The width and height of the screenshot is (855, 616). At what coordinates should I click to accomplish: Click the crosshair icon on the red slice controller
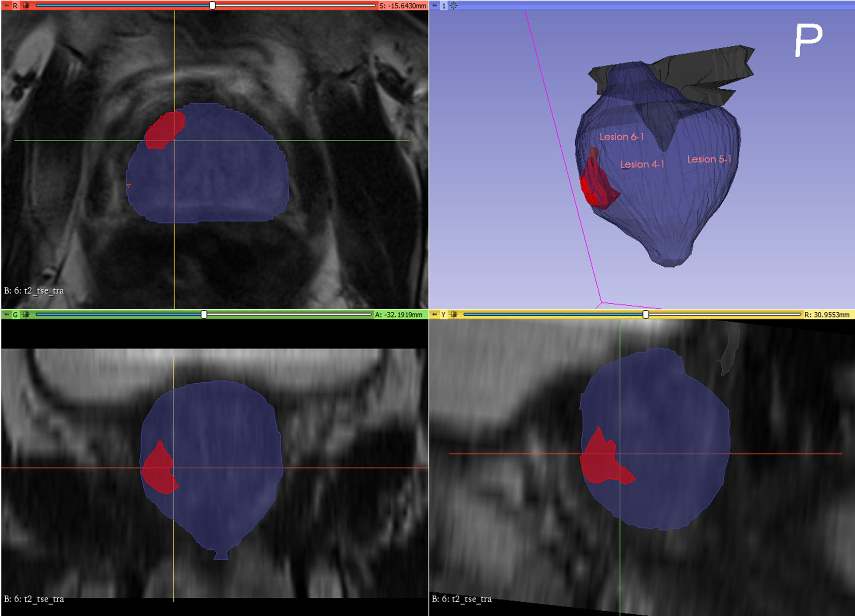click(26, 5)
